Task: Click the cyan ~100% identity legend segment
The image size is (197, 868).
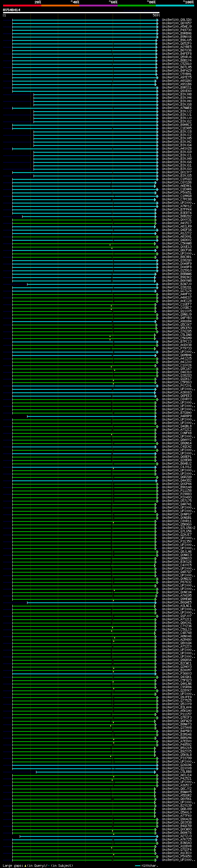Action: coord(175,6)
